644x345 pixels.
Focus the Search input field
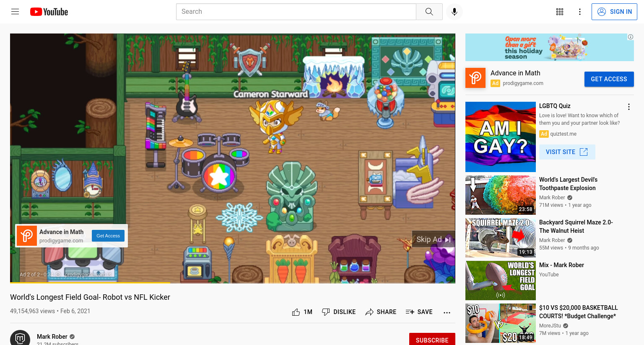[296, 12]
